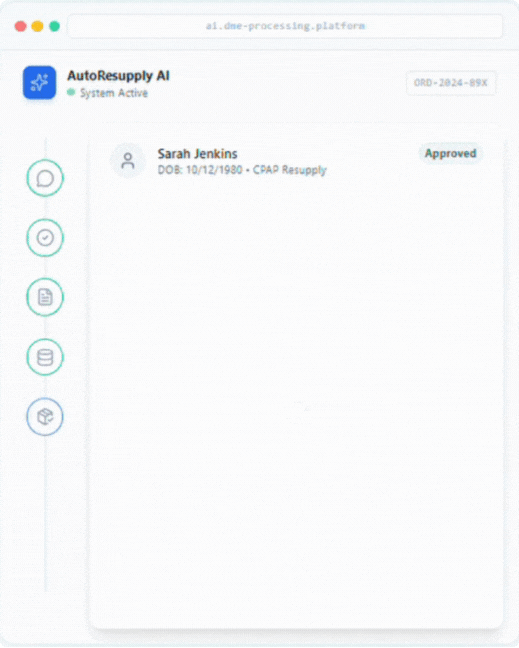Click the DOB 10/12/1980 text
The image size is (519, 648).
pyautogui.click(x=200, y=170)
